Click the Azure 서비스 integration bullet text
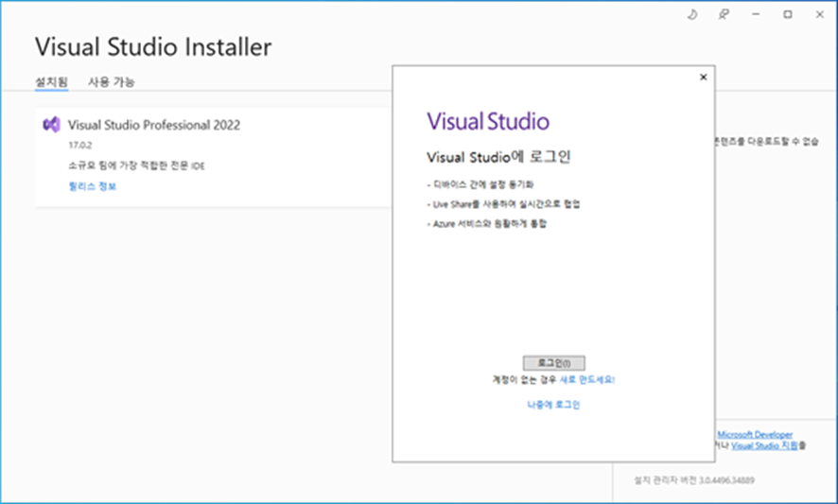 [x=486, y=223]
